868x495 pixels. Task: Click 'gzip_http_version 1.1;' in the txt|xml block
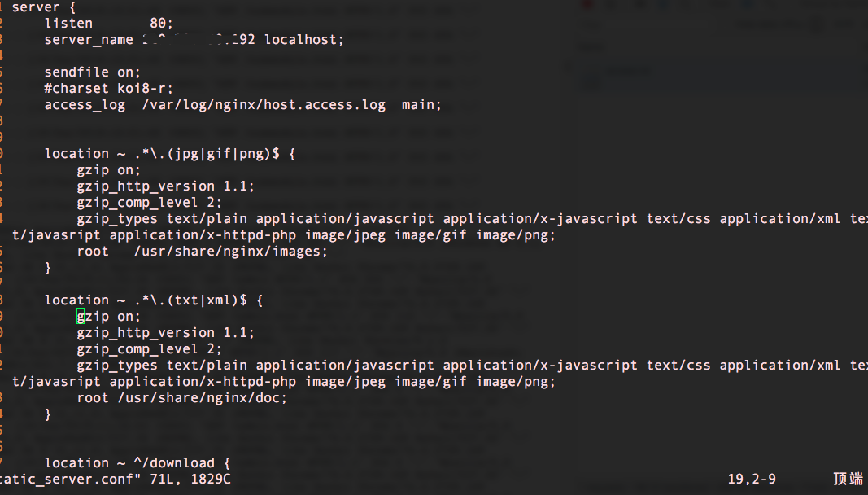[165, 333]
